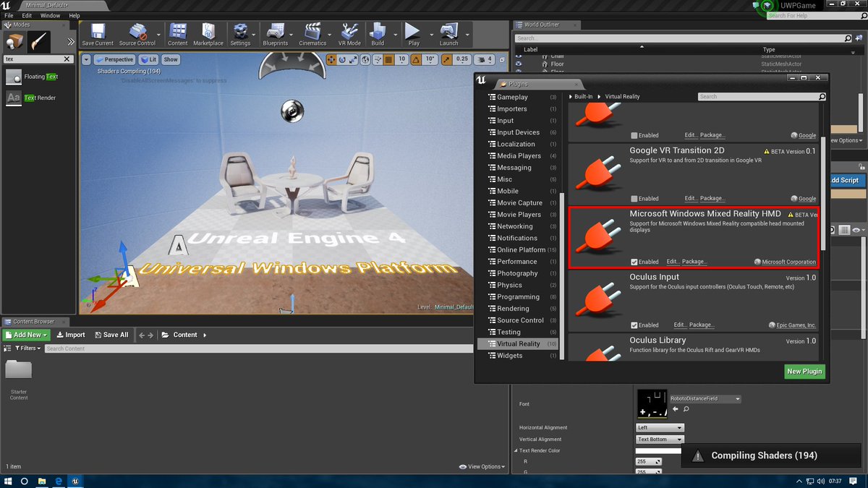Toggle world/local coordinate globe icon
The width and height of the screenshot is (868, 488).
pos(365,60)
